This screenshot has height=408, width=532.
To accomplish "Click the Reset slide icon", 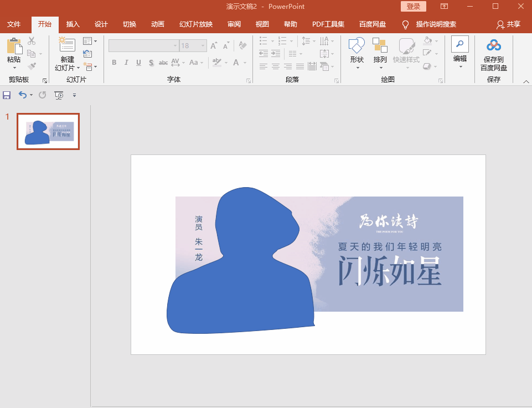I will 87,54.
